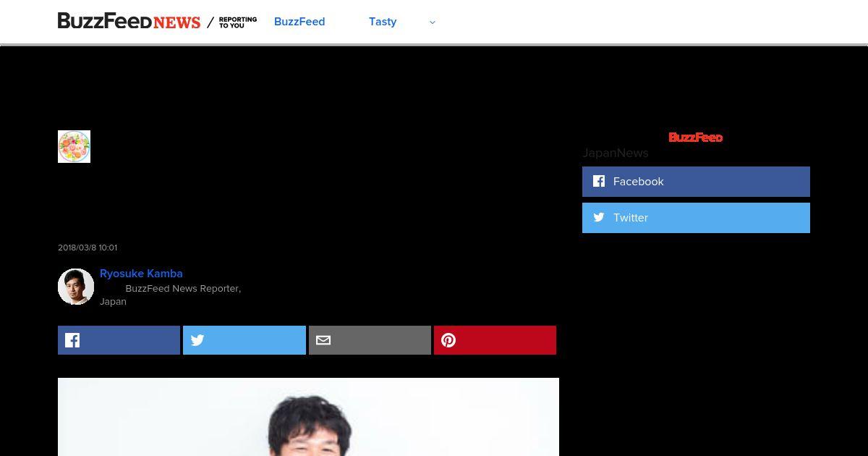This screenshot has width=868, height=456.
Task: Open the Tasty link in navigation
Action: click(383, 22)
